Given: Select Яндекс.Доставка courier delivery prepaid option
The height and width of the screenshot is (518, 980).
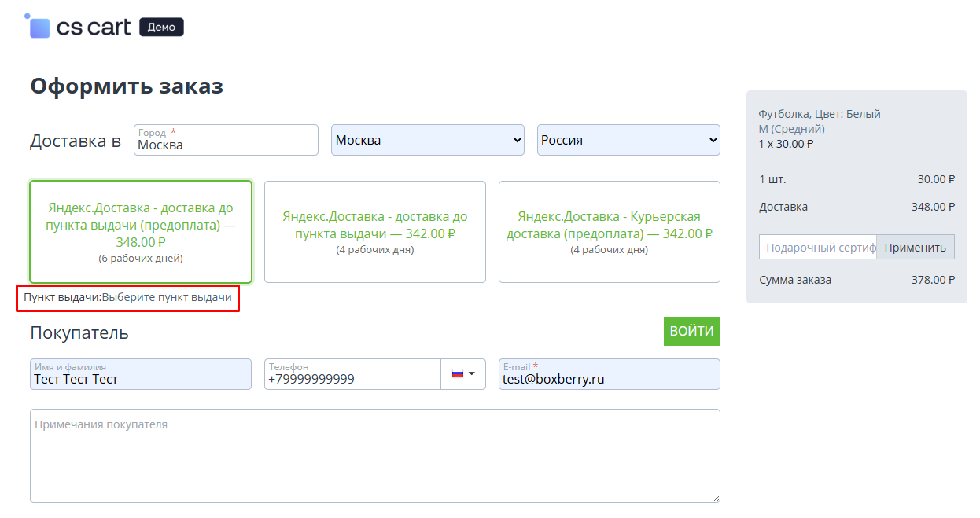Looking at the screenshot, I should pyautogui.click(x=610, y=232).
